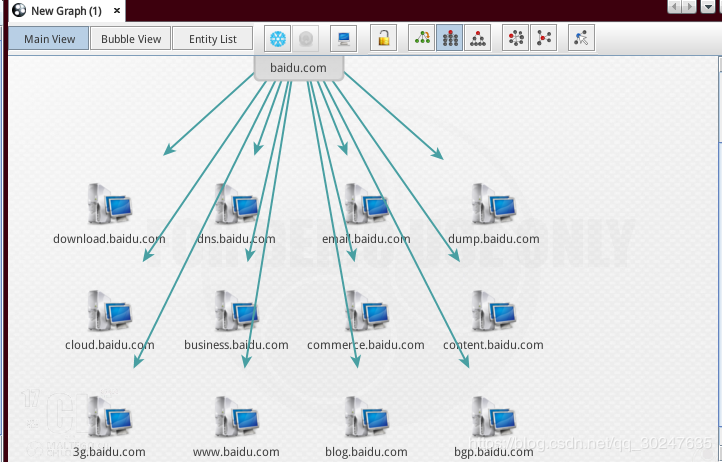Click the business.baidu.com label
The width and height of the screenshot is (722, 462).
click(236, 345)
